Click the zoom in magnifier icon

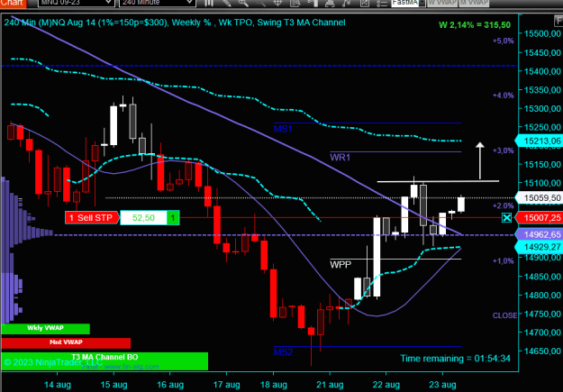point(243,4)
